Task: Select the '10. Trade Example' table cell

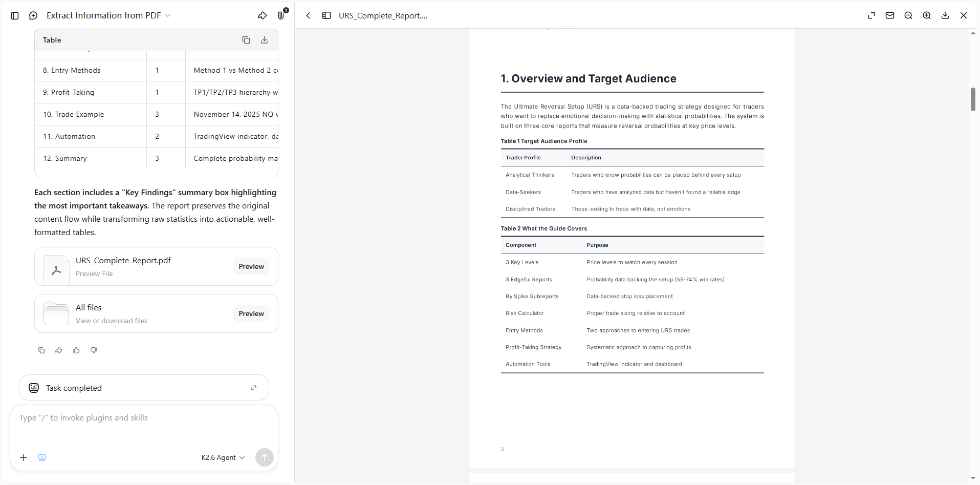Action: click(91, 114)
